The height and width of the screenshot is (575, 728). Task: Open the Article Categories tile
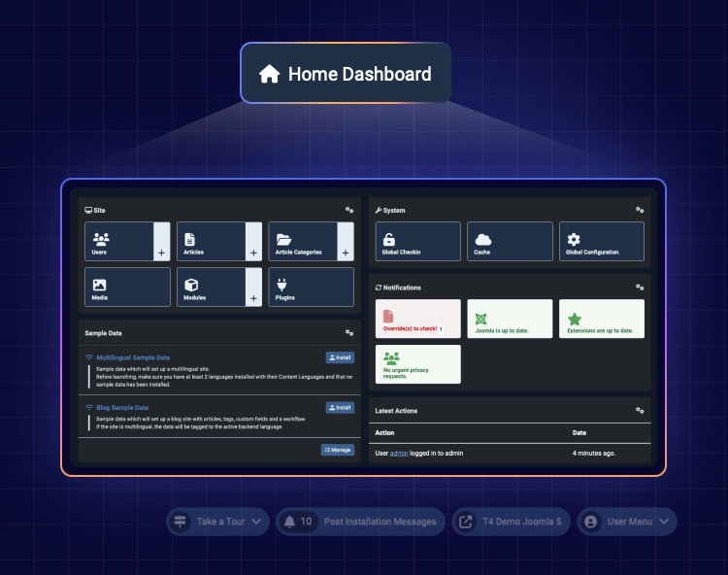(x=303, y=241)
